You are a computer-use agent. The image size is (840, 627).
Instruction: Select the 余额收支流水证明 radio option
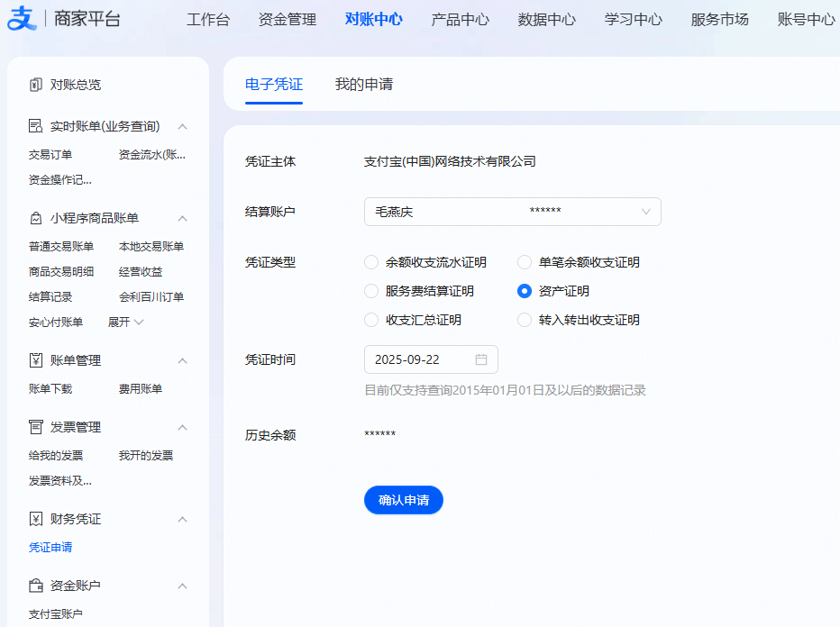point(371,262)
